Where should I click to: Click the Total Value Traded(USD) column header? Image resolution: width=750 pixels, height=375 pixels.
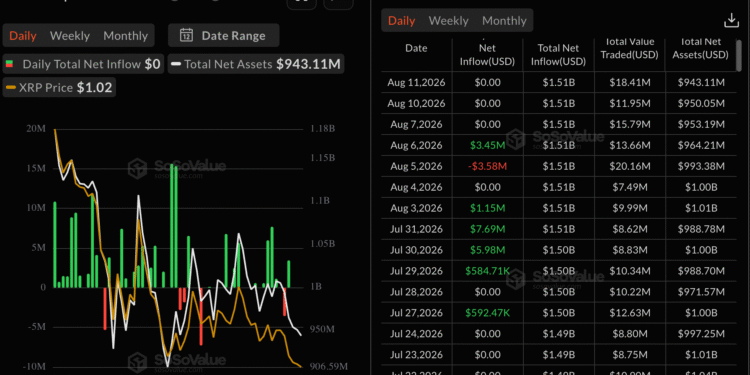coord(629,48)
